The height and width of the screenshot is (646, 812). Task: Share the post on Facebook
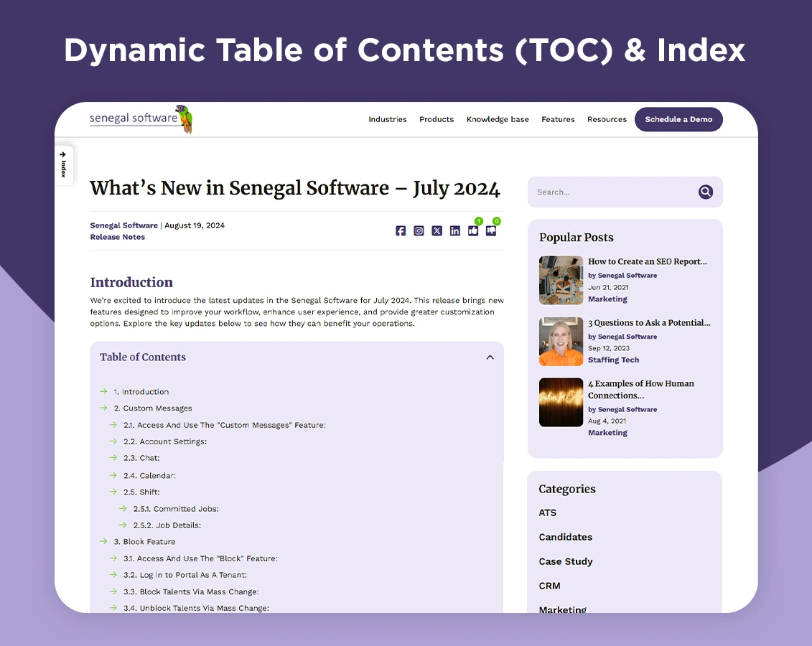[x=401, y=231]
